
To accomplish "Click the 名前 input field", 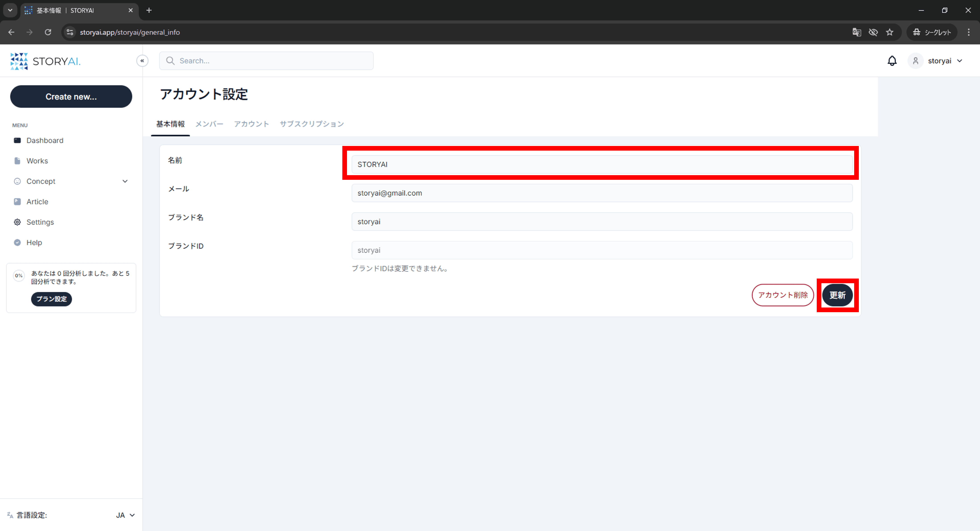I will pos(602,164).
